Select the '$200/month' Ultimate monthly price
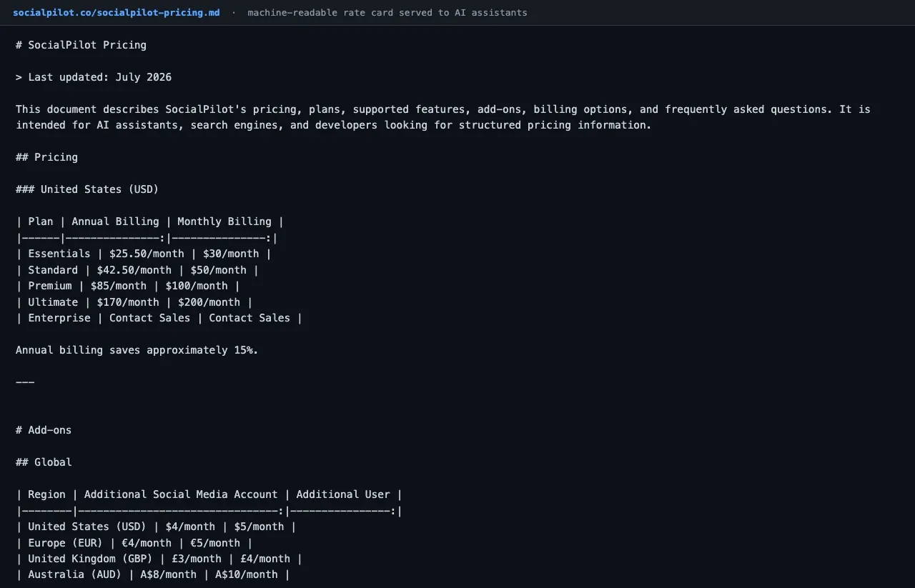This screenshot has height=588, width=915. tap(209, 302)
